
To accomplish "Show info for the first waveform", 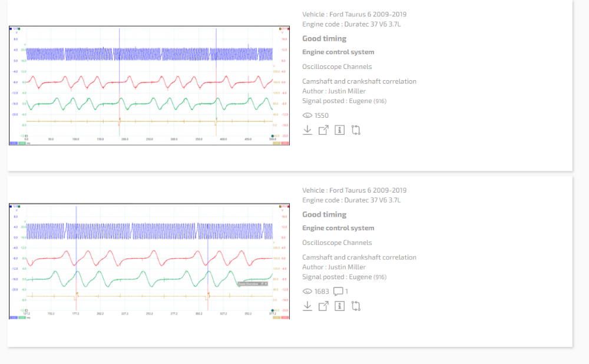I will (339, 130).
